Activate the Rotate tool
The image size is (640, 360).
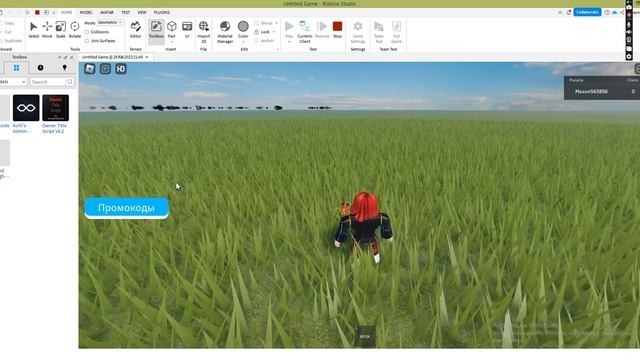(75, 30)
